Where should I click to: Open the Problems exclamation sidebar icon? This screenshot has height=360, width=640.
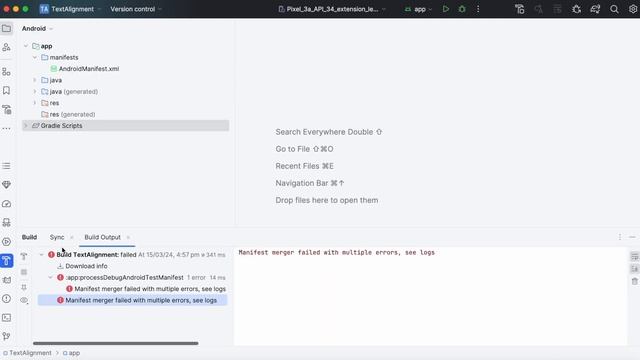(7, 299)
